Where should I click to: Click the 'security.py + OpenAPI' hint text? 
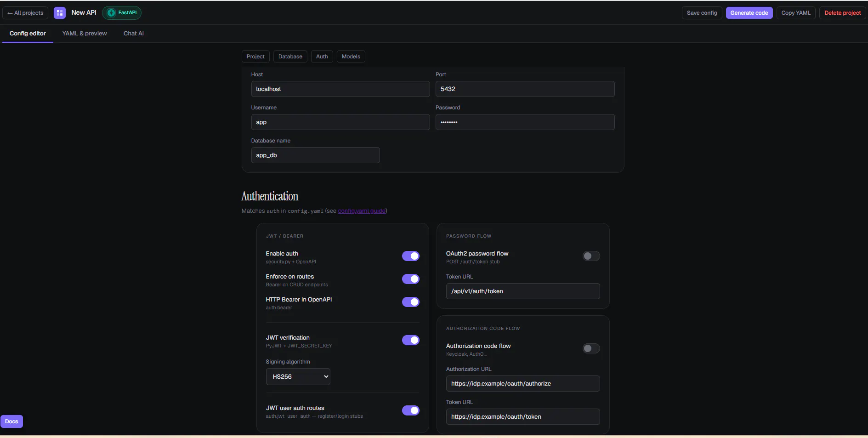291,262
